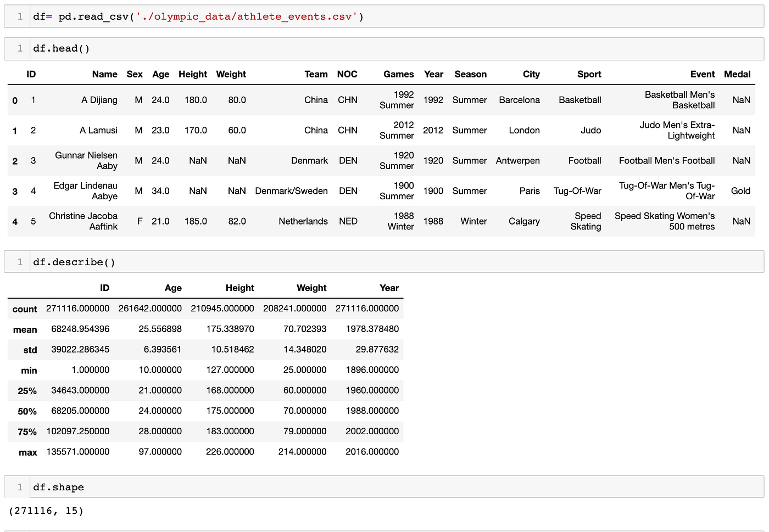The image size is (769, 532).
Task: Click the 75% ID value 102097.250000
Action: point(77,431)
